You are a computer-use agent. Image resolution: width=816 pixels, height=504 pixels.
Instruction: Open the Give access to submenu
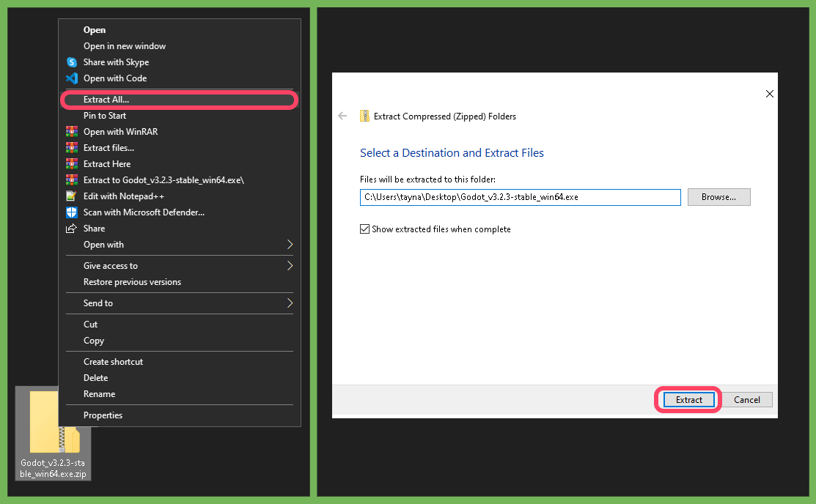[180, 267]
